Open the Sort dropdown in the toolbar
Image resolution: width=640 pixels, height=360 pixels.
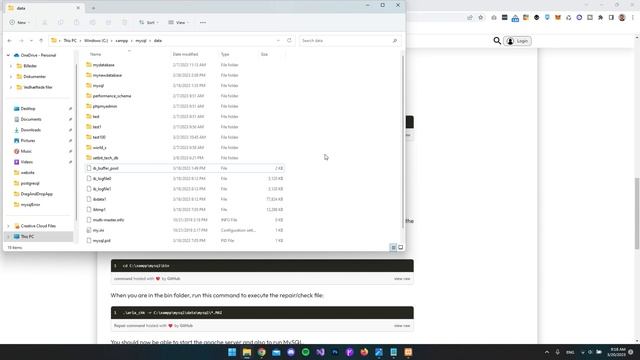[149, 22]
